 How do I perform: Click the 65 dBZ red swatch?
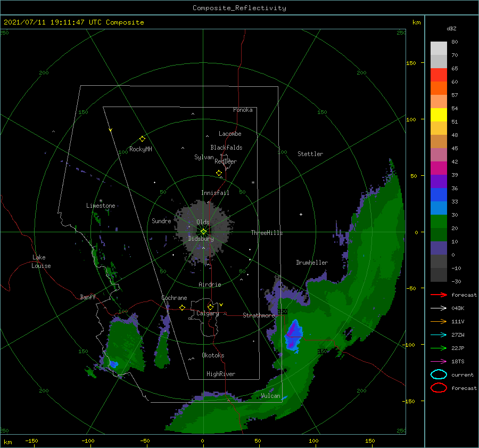click(x=439, y=75)
